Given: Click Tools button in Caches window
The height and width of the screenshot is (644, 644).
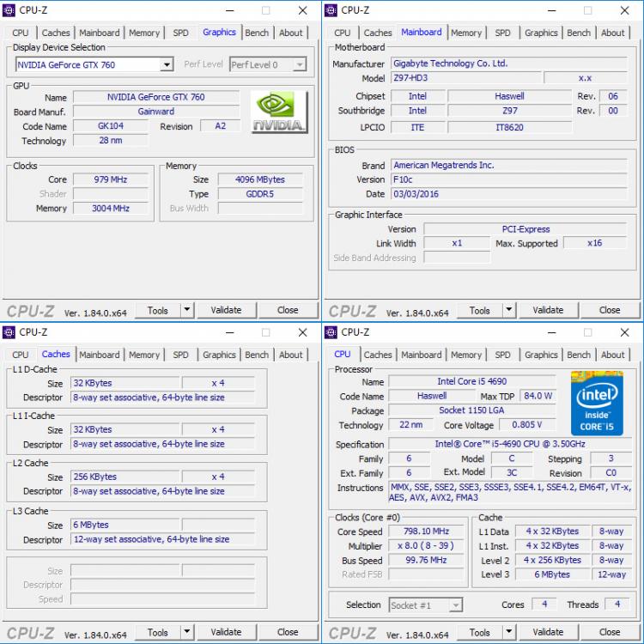Looking at the screenshot, I should coord(158,632).
